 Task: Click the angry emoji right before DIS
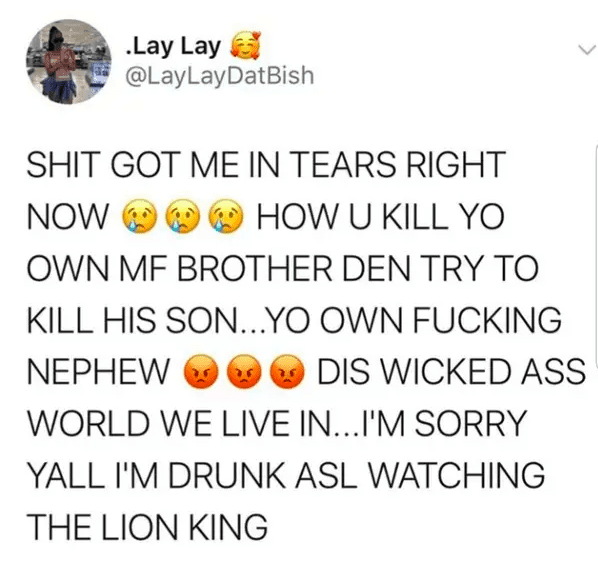click(288, 372)
